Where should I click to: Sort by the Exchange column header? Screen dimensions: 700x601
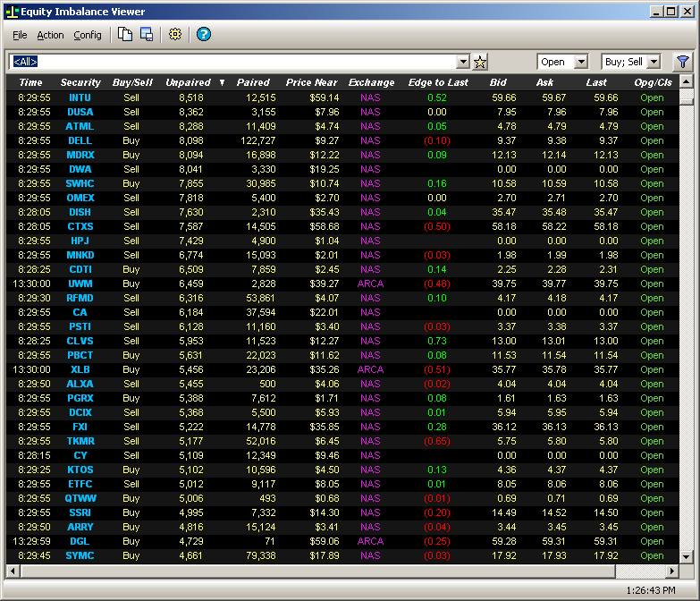point(371,82)
